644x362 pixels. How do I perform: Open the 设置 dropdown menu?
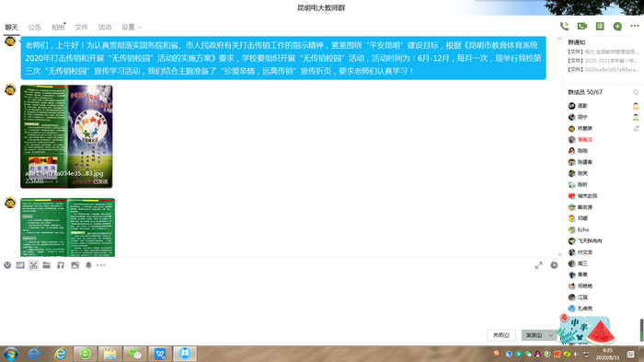[132, 27]
